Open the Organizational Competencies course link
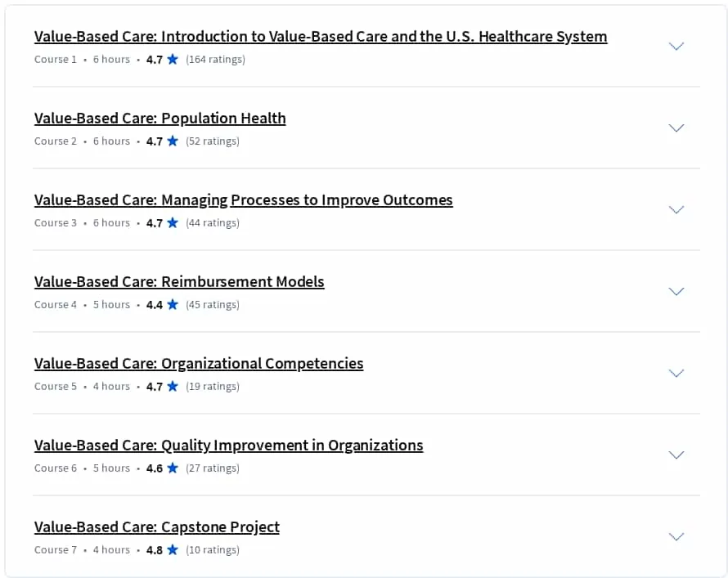728x578 pixels. click(199, 364)
